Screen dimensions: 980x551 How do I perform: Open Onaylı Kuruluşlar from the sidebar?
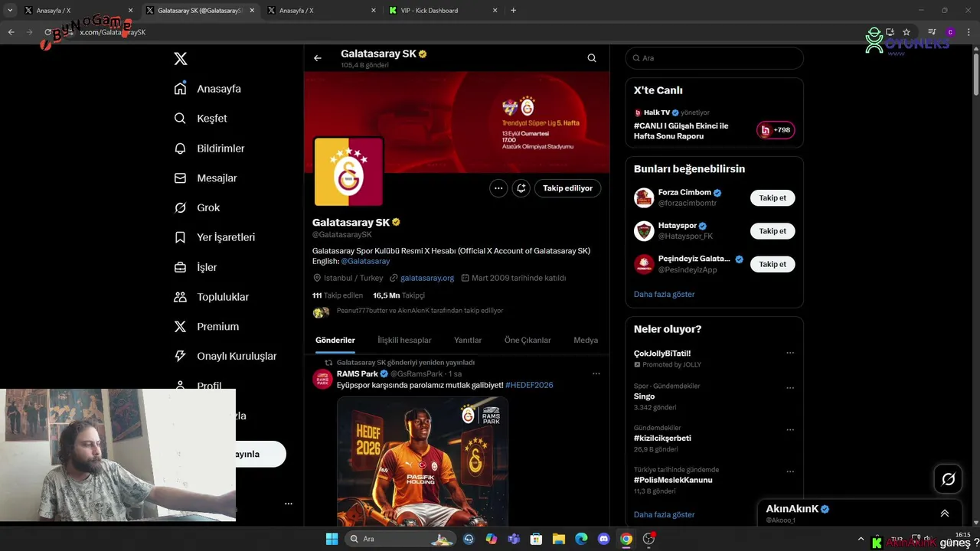pyautogui.click(x=225, y=357)
